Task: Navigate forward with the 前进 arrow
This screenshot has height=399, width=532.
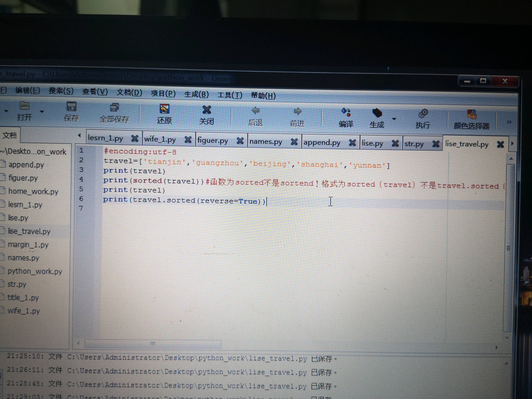Action: [298, 112]
